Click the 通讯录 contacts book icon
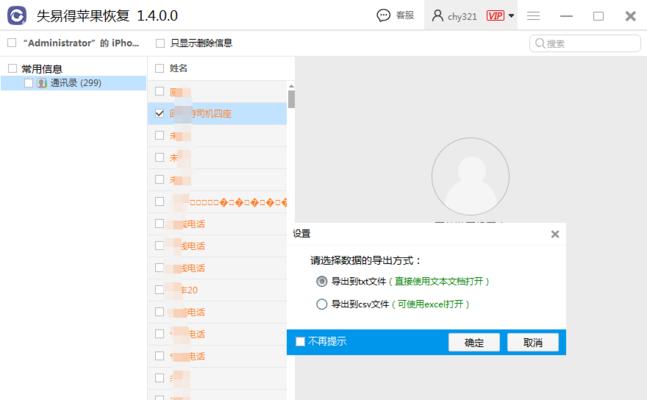The image size is (647, 400). tap(42, 83)
